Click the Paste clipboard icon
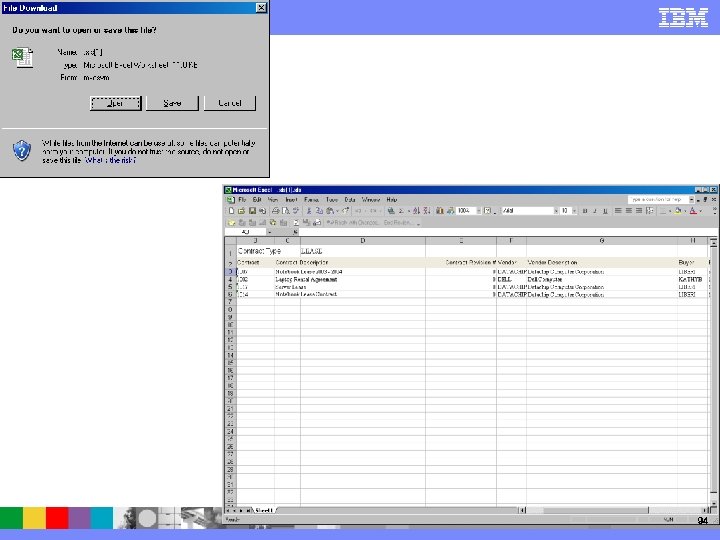Viewport: 720px width, 540px height. pos(330,211)
